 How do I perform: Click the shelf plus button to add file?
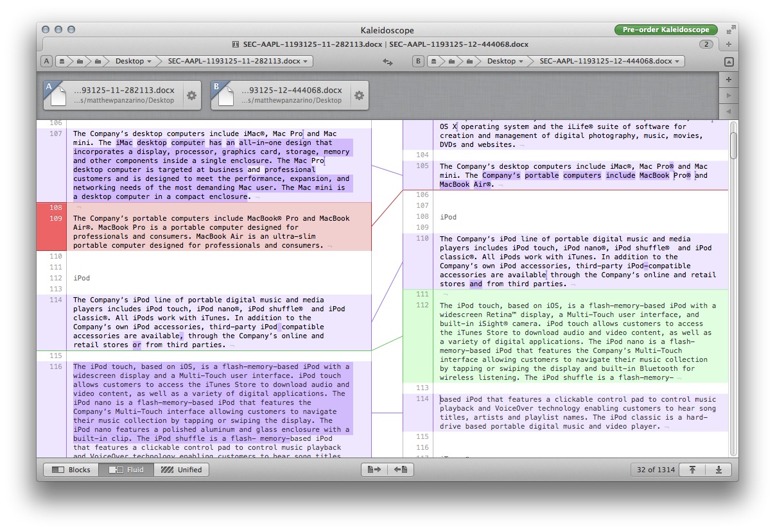(728, 80)
